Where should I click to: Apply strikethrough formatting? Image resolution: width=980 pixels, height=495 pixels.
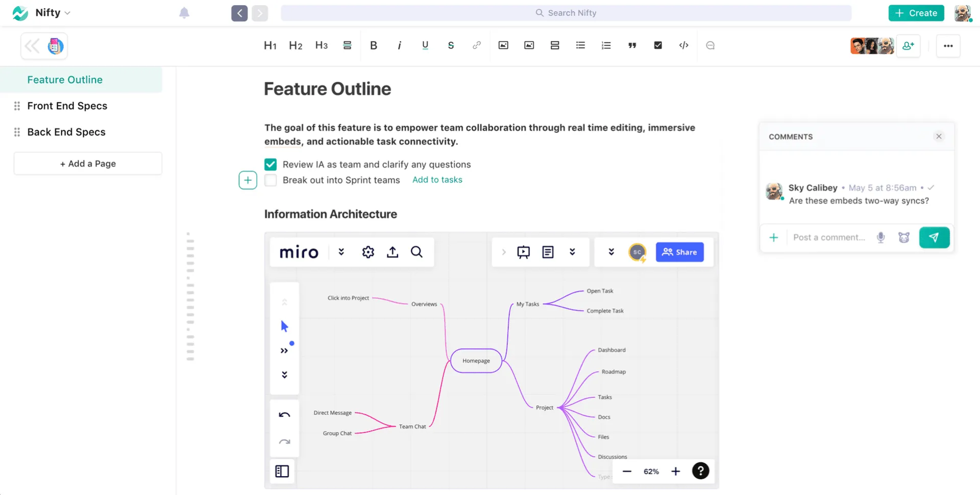(451, 45)
